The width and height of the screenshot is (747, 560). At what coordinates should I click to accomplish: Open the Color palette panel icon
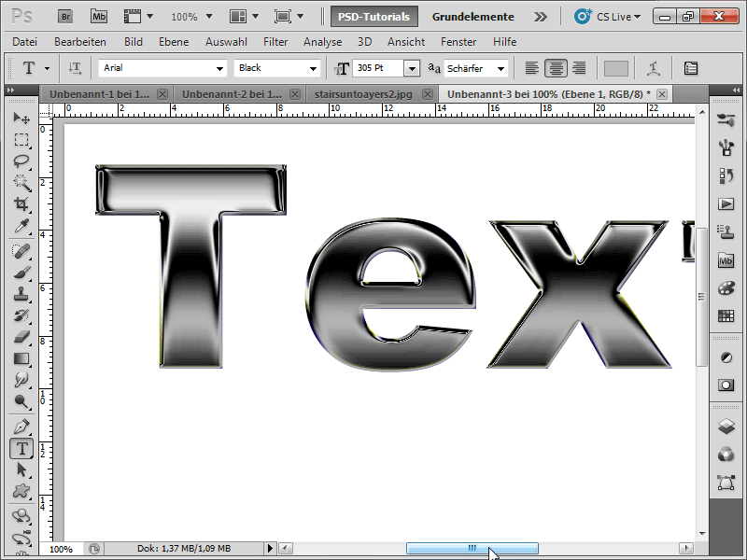point(726,288)
